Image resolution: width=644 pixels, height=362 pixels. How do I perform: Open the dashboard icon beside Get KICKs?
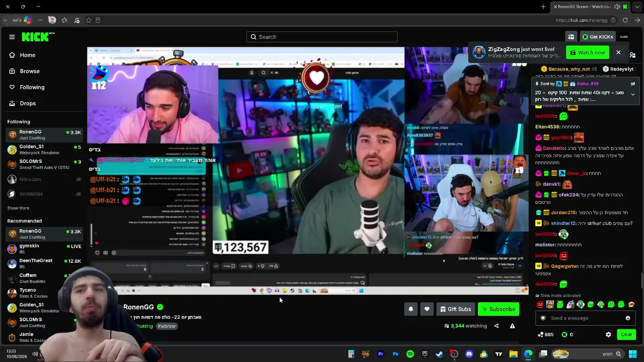pos(571,37)
